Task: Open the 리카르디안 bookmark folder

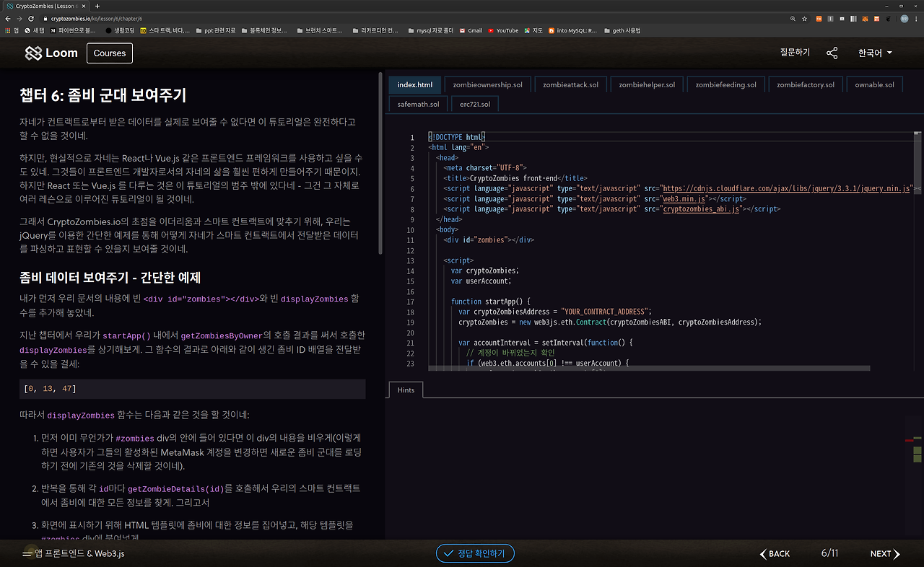Action: coord(375,30)
